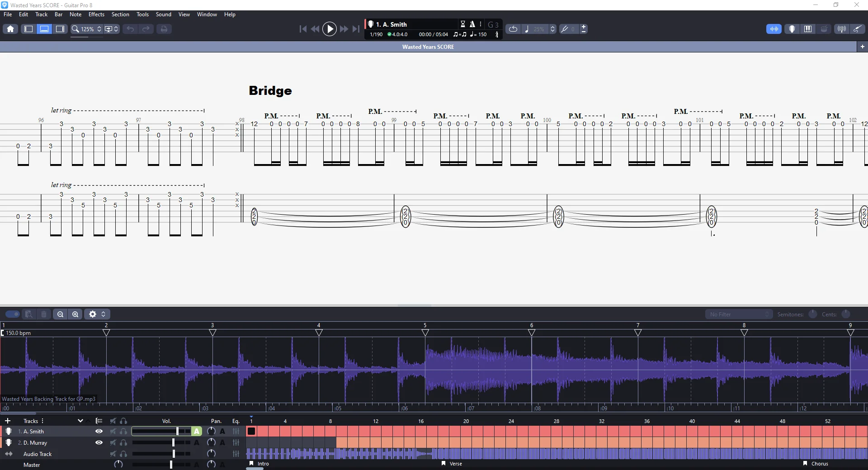Open the Home screen icon

pyautogui.click(x=10, y=29)
